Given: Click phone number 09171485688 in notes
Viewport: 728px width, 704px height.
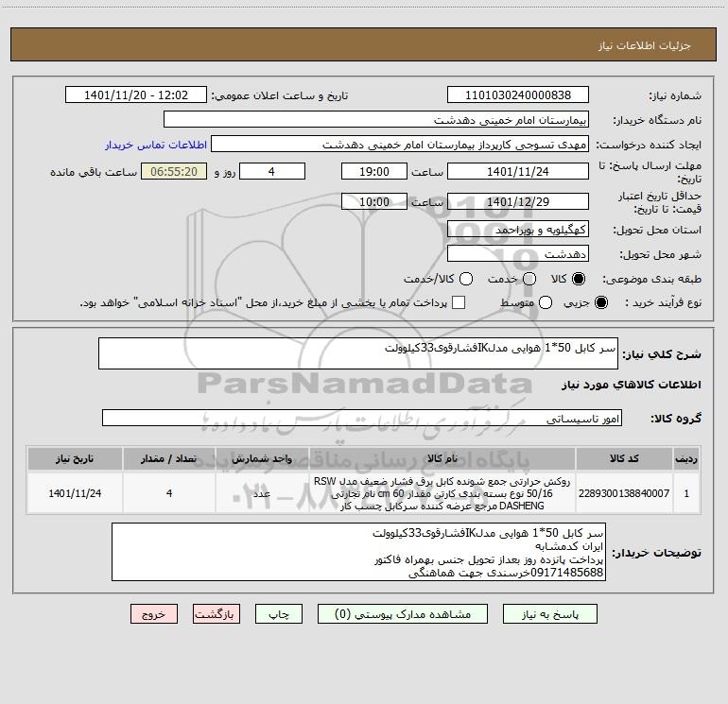Looking at the screenshot, I should point(566,573).
